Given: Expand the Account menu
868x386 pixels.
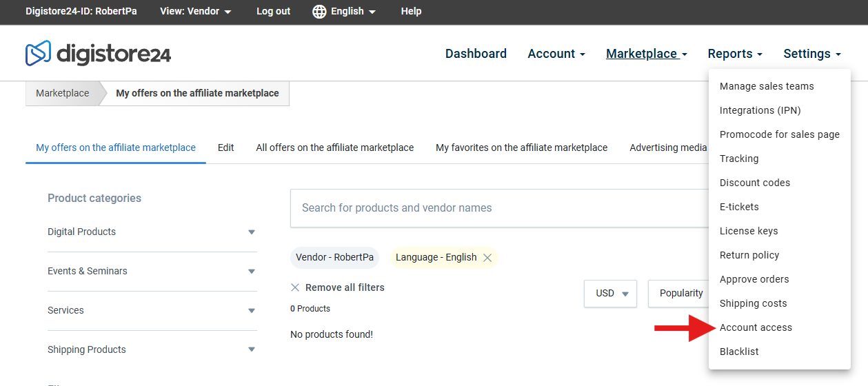Looking at the screenshot, I should point(556,54).
